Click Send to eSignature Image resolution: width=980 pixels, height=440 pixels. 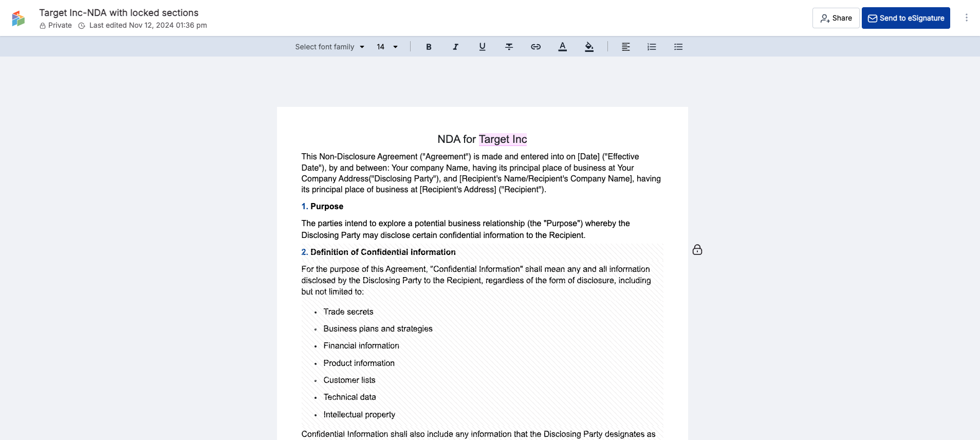[906, 18]
